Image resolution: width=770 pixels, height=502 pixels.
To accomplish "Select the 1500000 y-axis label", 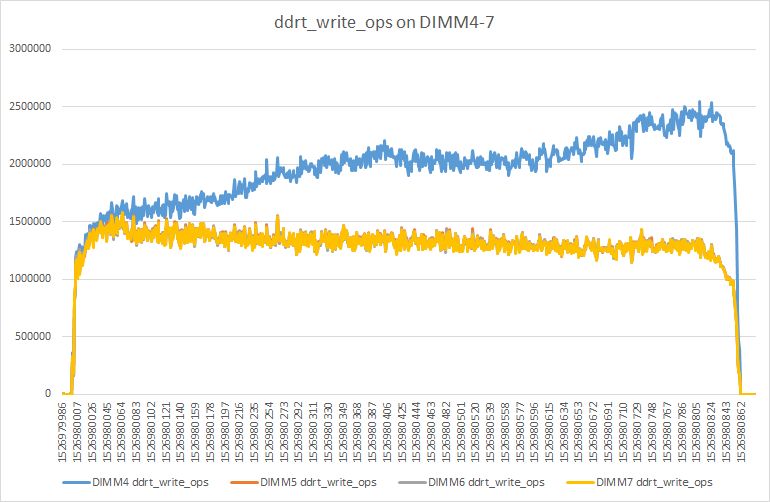I will point(30,221).
